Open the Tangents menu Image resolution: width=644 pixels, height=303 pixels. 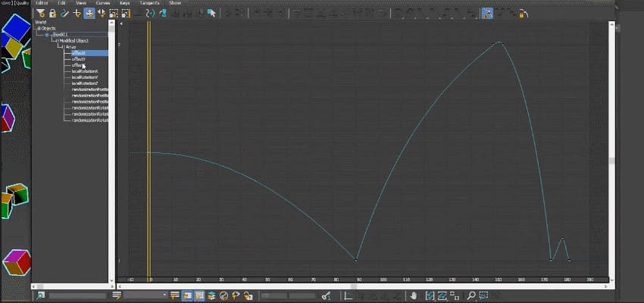[x=148, y=3]
